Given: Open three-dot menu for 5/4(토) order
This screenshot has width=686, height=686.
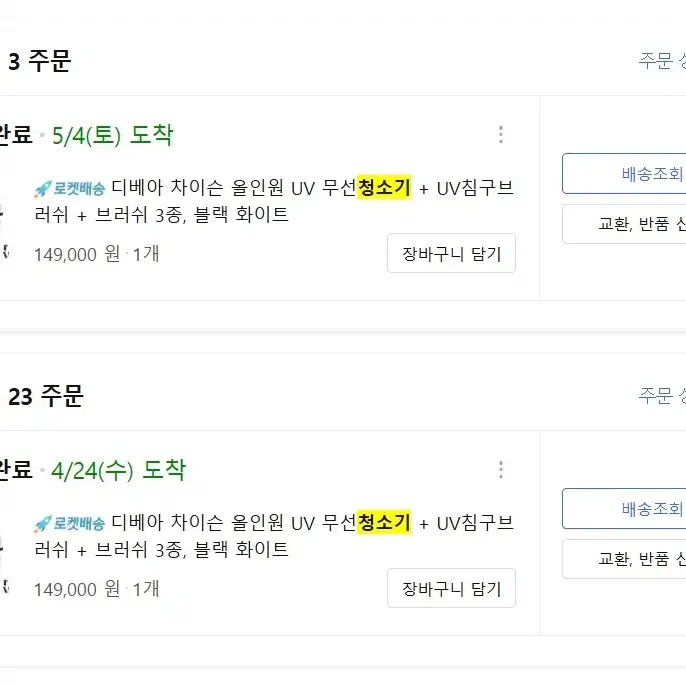Looking at the screenshot, I should click(501, 135).
